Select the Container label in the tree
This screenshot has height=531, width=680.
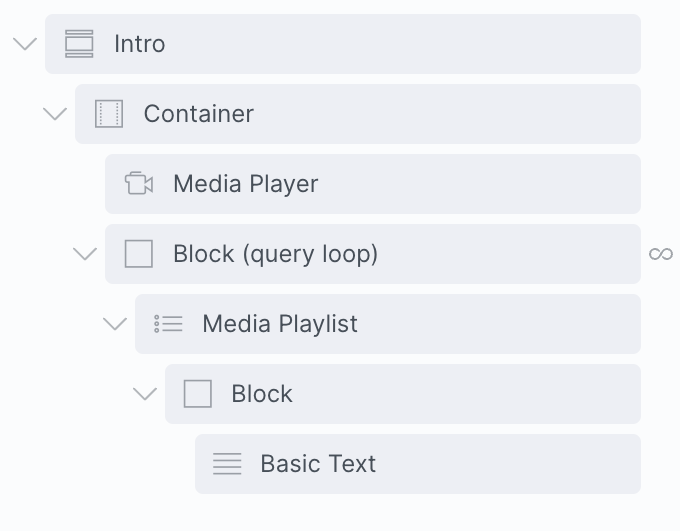click(x=199, y=114)
